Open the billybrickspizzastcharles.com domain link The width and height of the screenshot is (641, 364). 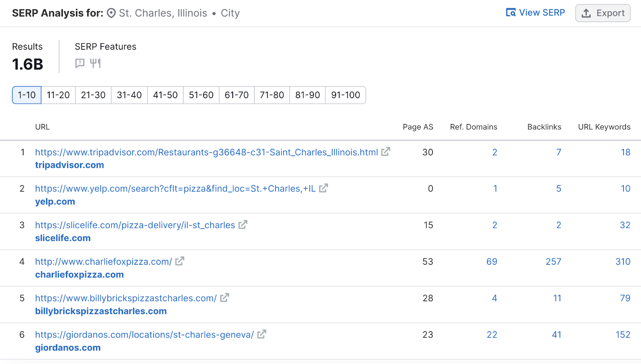101,311
